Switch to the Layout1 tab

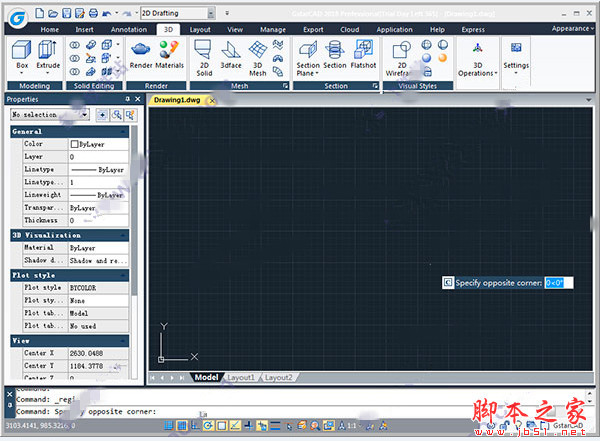[x=241, y=378]
